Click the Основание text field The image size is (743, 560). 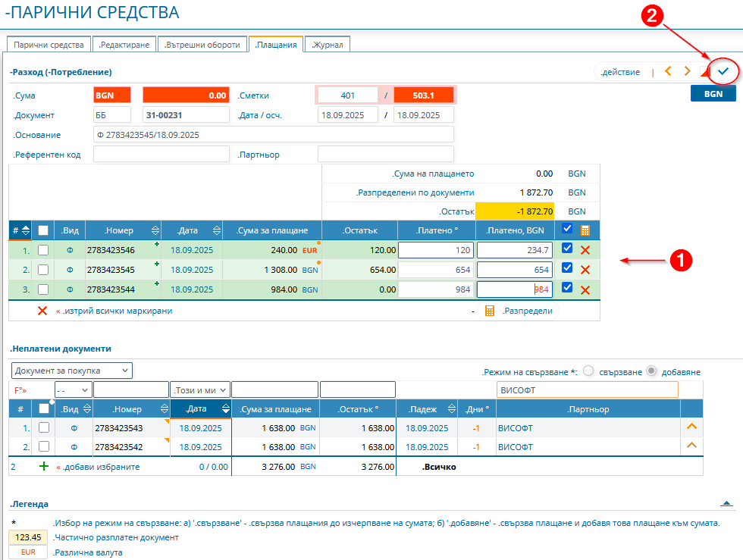pyautogui.click(x=273, y=135)
